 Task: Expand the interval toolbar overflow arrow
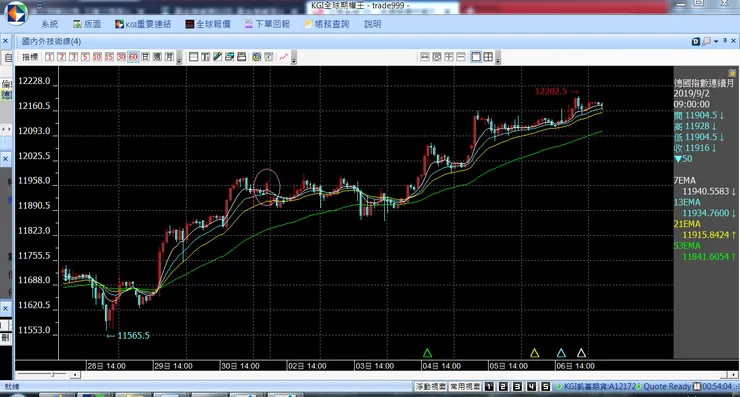179,59
